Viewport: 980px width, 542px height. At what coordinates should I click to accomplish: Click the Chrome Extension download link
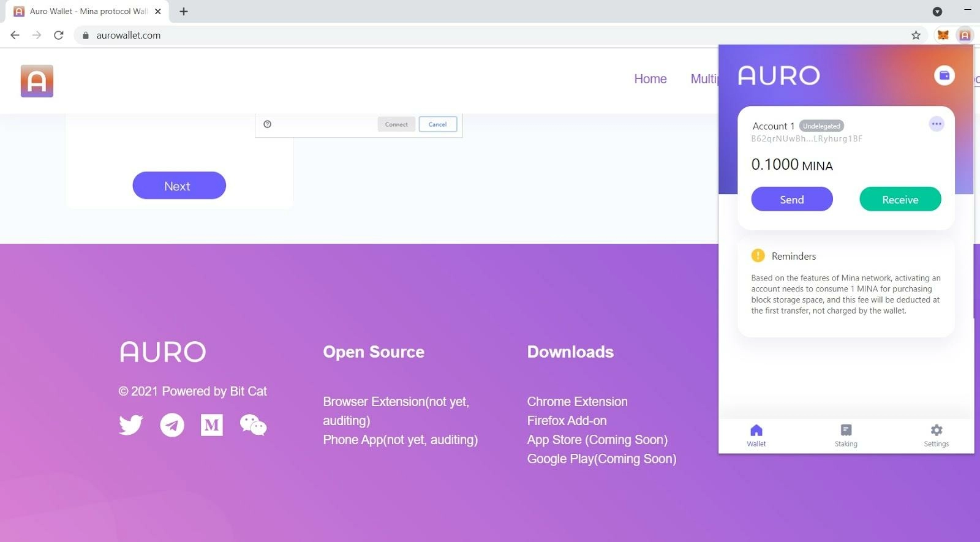pyautogui.click(x=577, y=402)
